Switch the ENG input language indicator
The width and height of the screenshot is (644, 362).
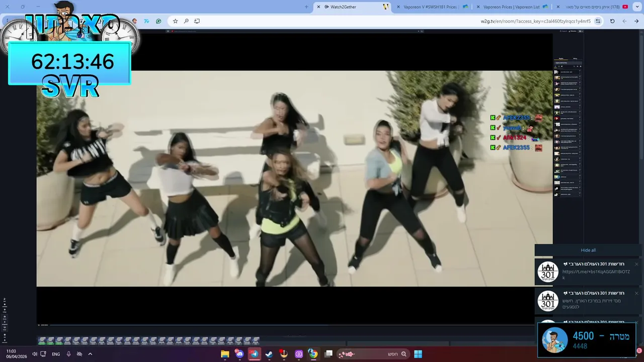pyautogui.click(x=56, y=354)
